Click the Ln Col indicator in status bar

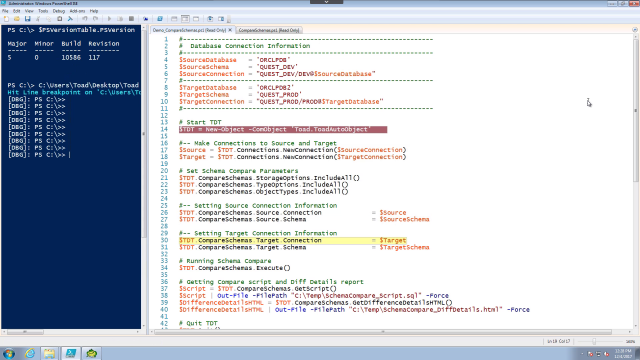click(558, 341)
